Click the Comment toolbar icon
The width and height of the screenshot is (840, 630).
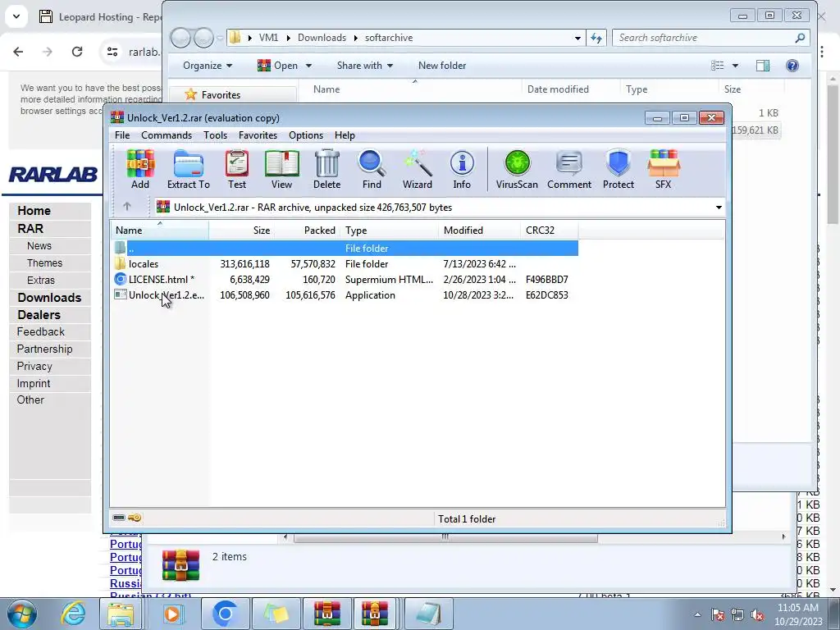tap(569, 170)
